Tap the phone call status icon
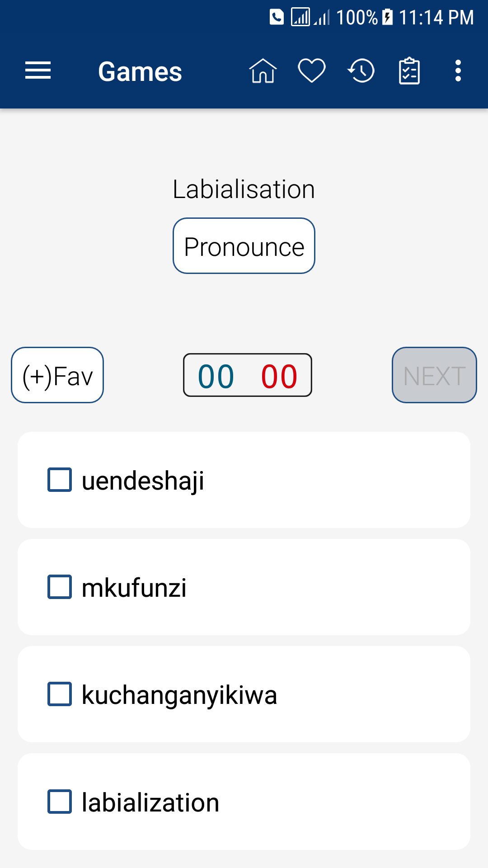488x868 pixels. (277, 17)
